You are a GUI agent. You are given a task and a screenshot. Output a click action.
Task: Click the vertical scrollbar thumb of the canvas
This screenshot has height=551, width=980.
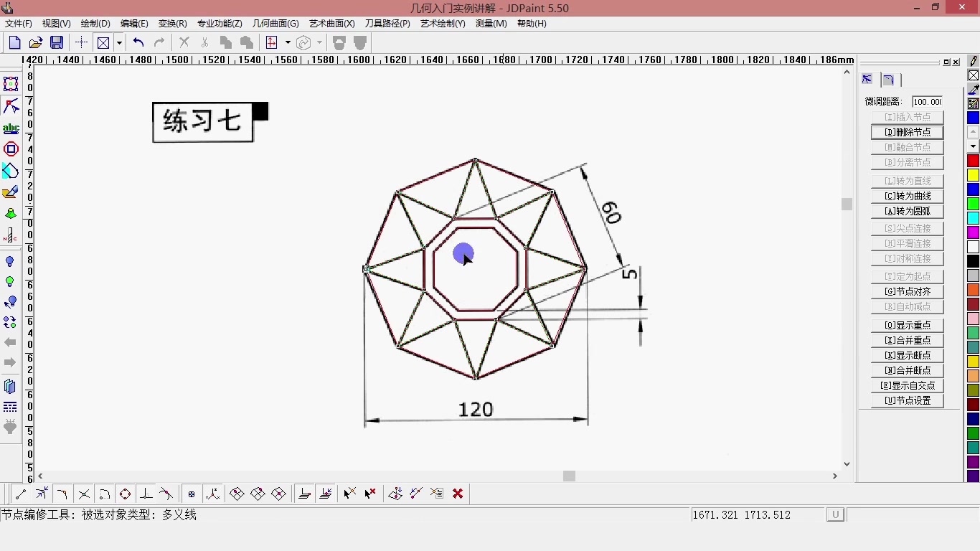pyautogui.click(x=847, y=204)
